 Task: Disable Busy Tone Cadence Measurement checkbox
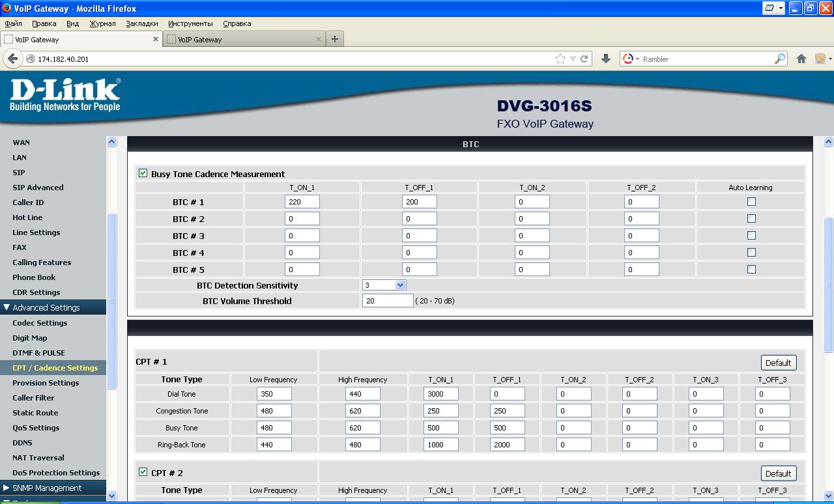143,173
